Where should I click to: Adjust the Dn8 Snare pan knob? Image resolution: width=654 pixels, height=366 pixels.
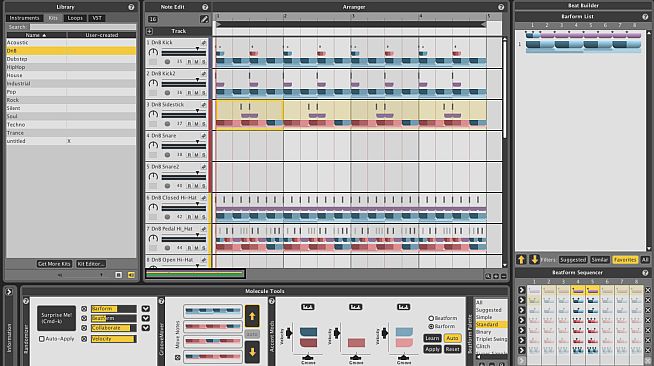(153, 145)
